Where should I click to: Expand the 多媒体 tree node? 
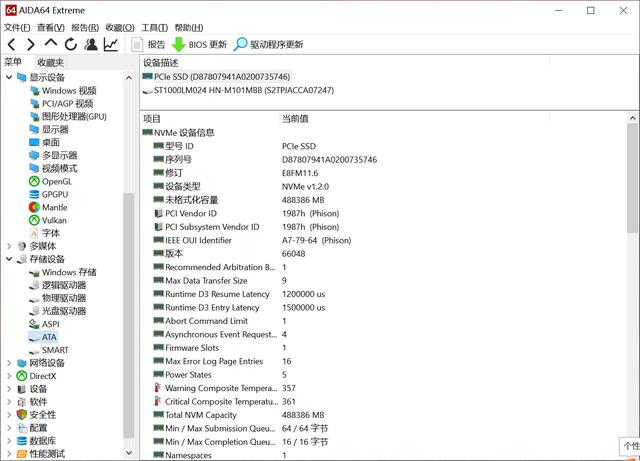(9, 246)
